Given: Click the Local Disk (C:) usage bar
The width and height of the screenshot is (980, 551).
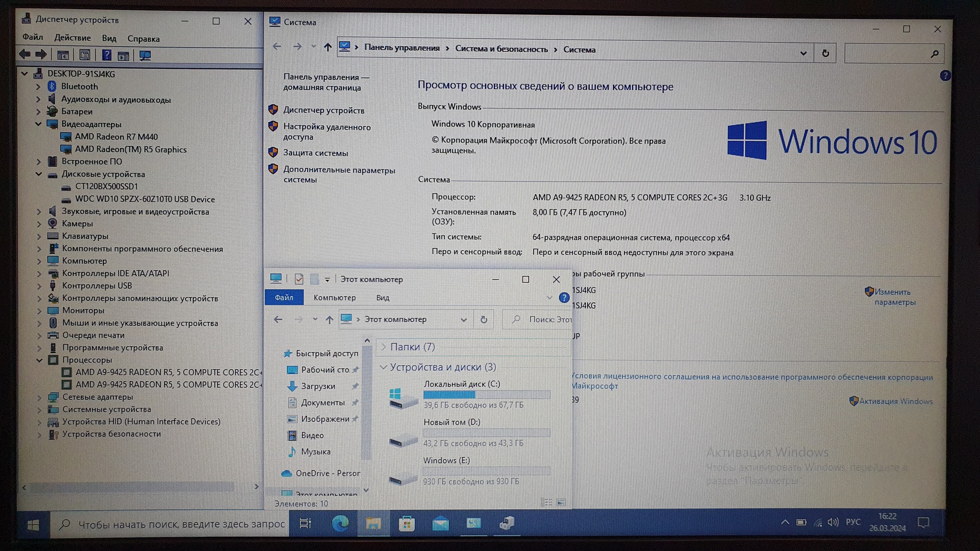Looking at the screenshot, I should 487,395.
